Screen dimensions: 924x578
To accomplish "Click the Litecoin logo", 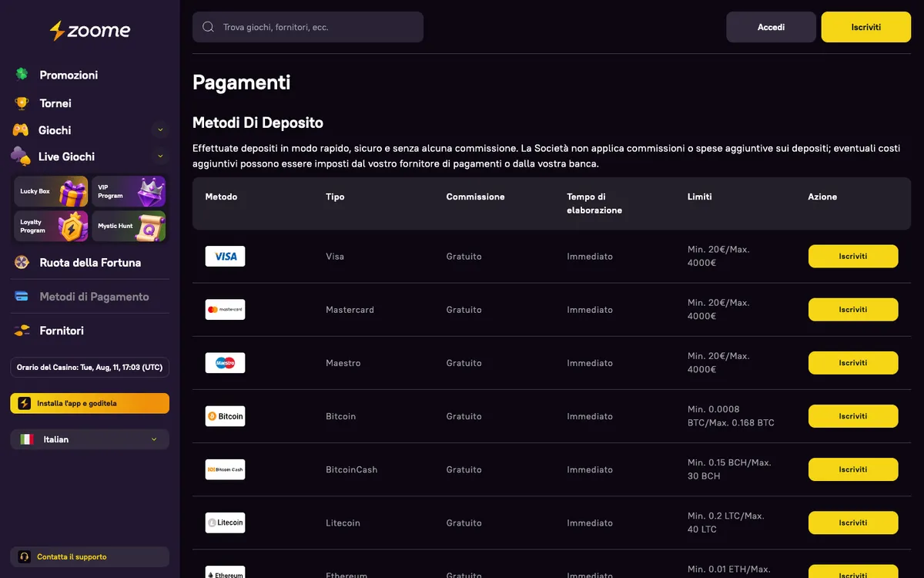I will coord(225,523).
